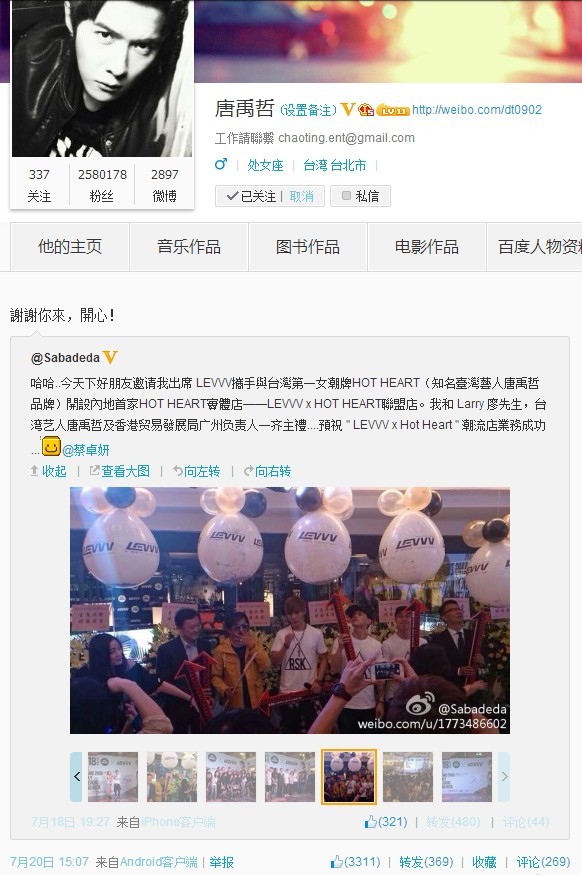Toggle the 已关注 following button
This screenshot has height=875, width=582.
[251, 196]
